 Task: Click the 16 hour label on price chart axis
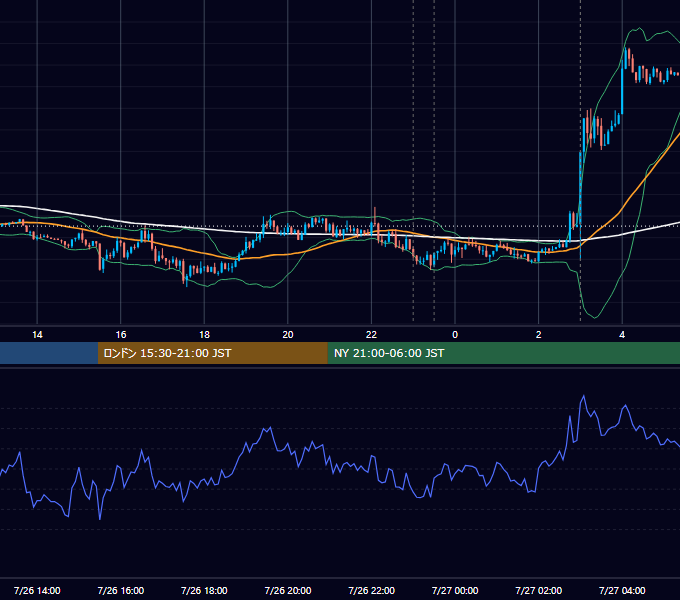[x=121, y=335]
